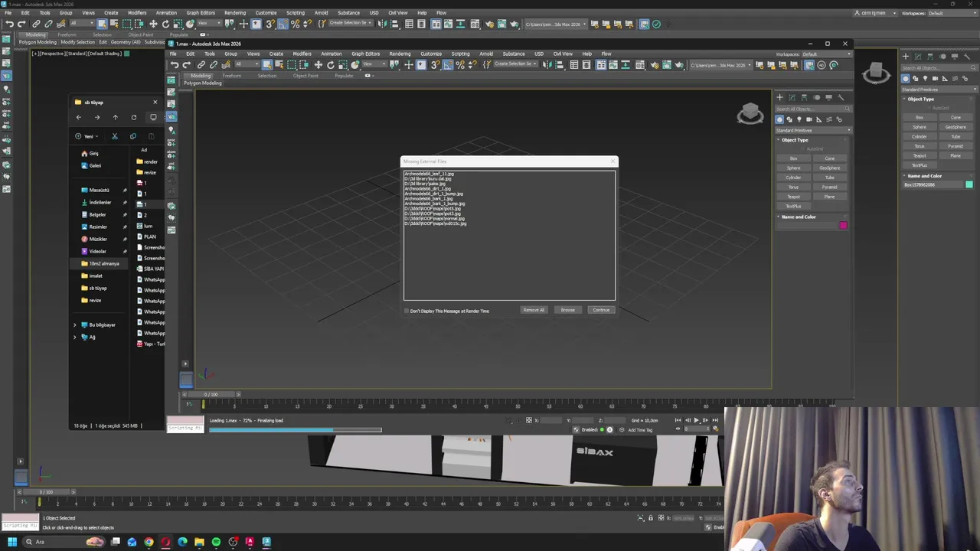Select the Select and Scale tool
Viewport: 980px width, 551px height.
click(342, 65)
